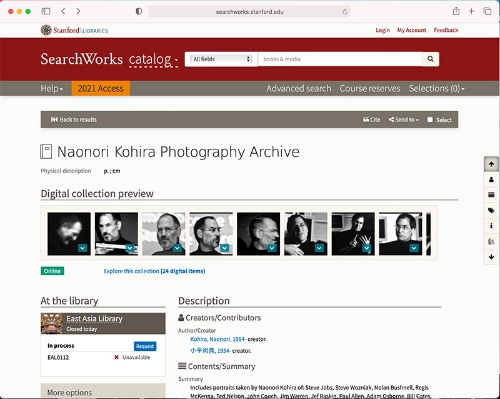
Task: Expand third preview thumbnail chevron
Action: (177, 248)
